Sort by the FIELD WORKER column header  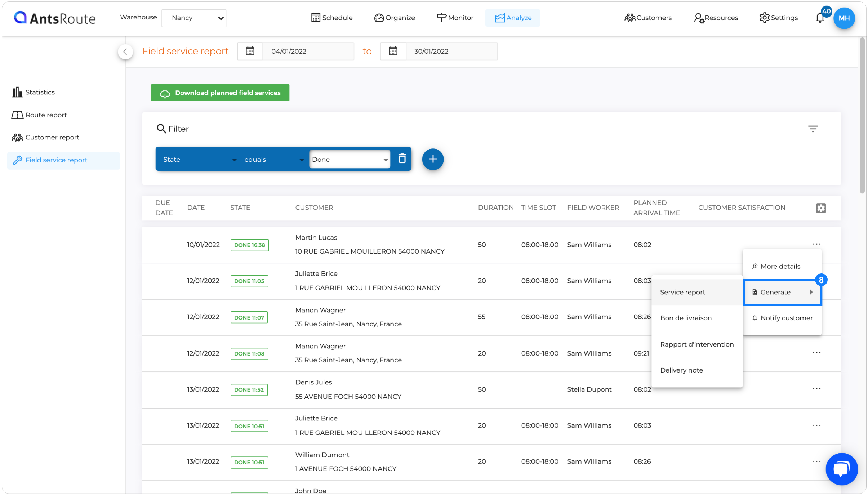click(593, 208)
